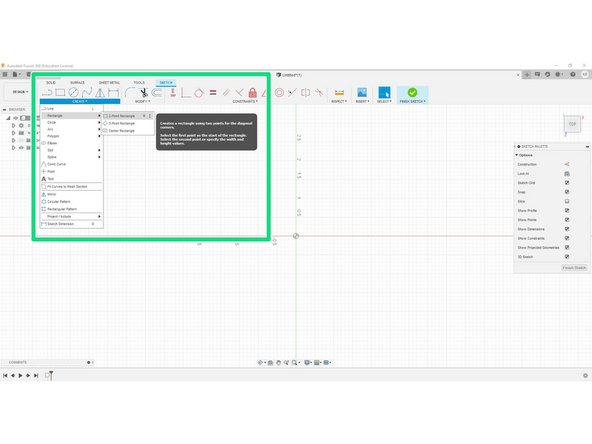Screen dimensions: 592x444
Task: Toggle the Sketch Grid checkbox
Action: click(567, 183)
